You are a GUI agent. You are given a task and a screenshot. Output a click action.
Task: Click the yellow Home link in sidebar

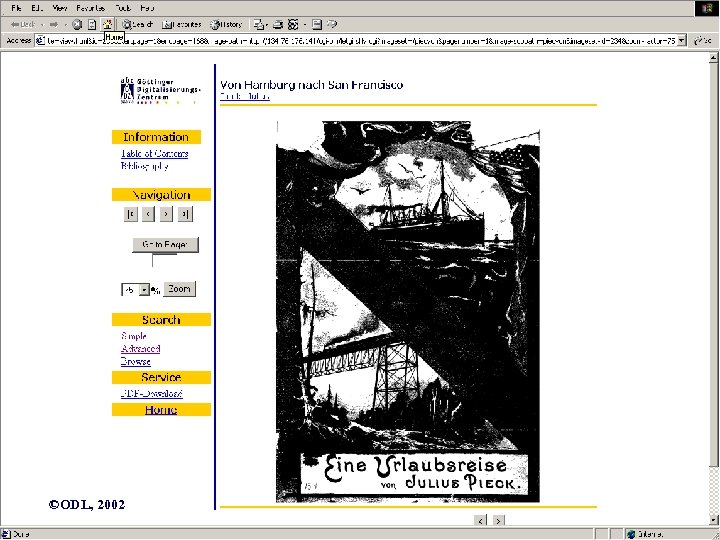[161, 410]
